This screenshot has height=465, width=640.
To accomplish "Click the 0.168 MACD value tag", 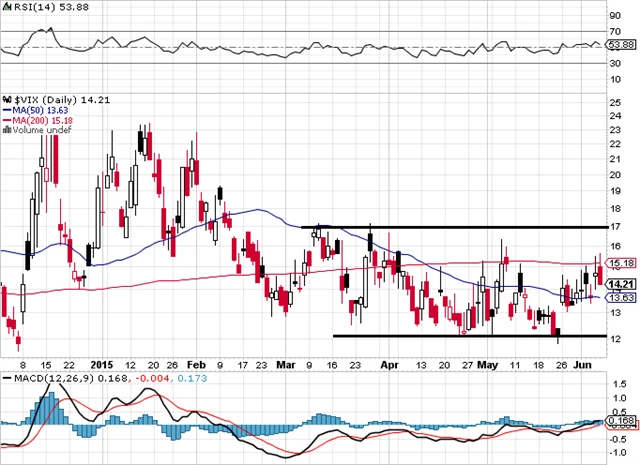I will 624,421.
